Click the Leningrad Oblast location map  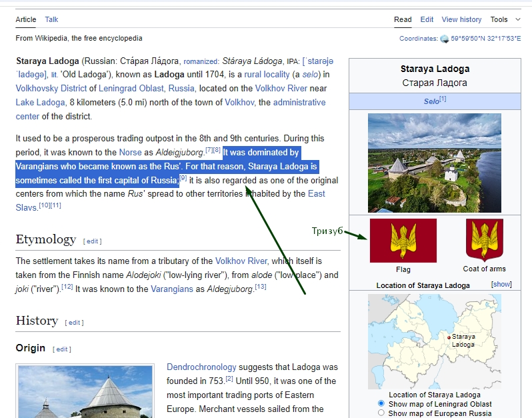coord(435,341)
